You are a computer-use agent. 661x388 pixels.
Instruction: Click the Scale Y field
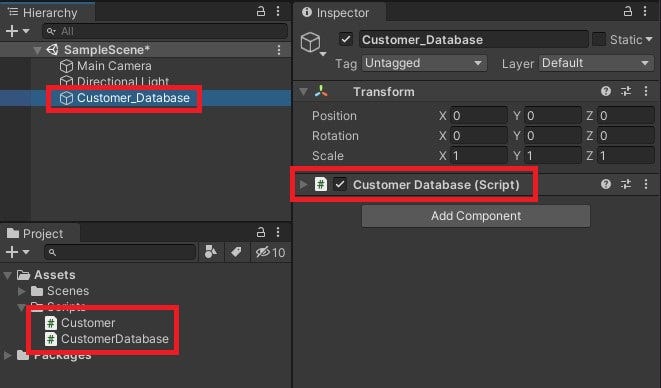pos(553,156)
